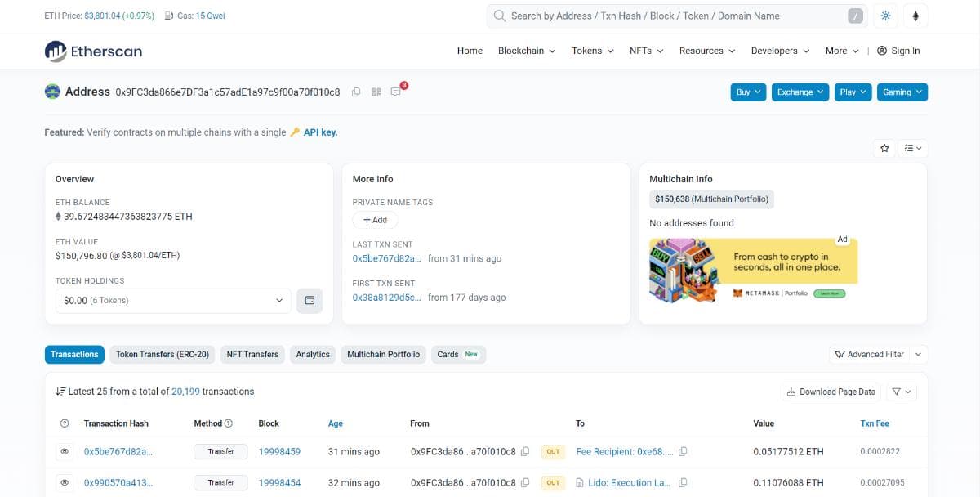Click the gas tracker icon showing 15 Gwei
Viewport: 980px width, 497px height.
point(168,16)
